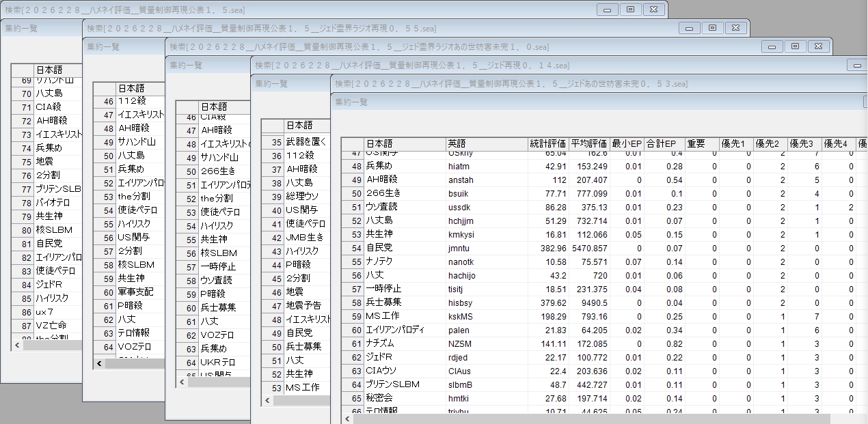The image size is (868, 424).
Task: Close the ジェド霊界ラジオあの世妨害未完1，0 window
Action: click(x=818, y=46)
